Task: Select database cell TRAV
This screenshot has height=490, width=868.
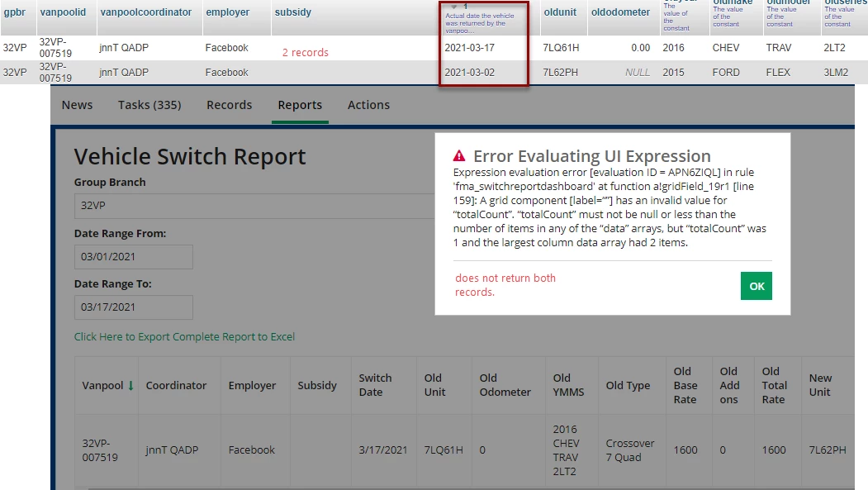Action: click(x=778, y=48)
